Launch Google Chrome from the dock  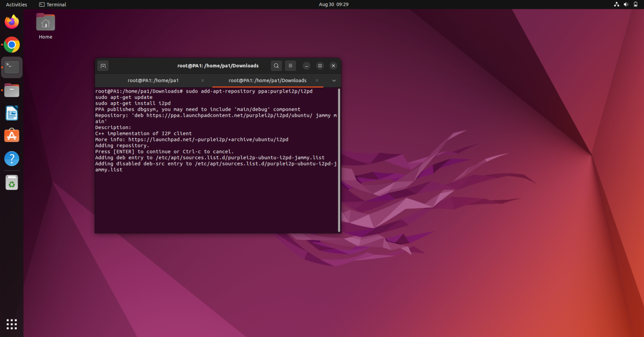point(11,44)
